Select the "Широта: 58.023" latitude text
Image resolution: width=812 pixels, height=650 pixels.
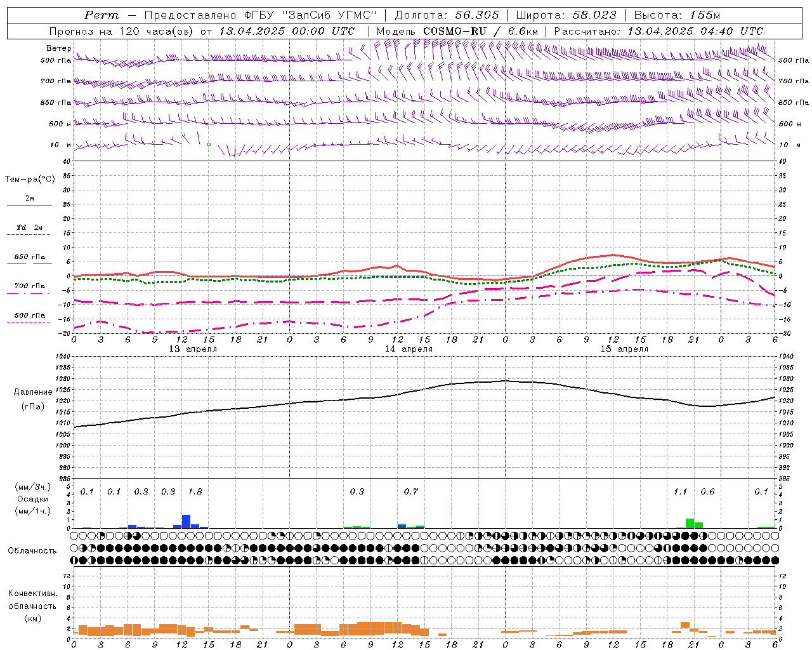point(566,15)
